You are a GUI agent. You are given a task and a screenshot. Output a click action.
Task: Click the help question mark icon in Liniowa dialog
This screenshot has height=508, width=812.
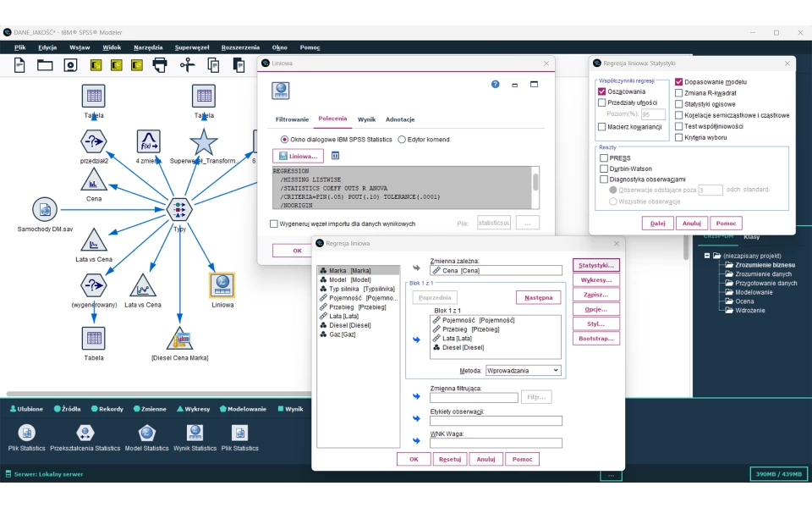[496, 85]
